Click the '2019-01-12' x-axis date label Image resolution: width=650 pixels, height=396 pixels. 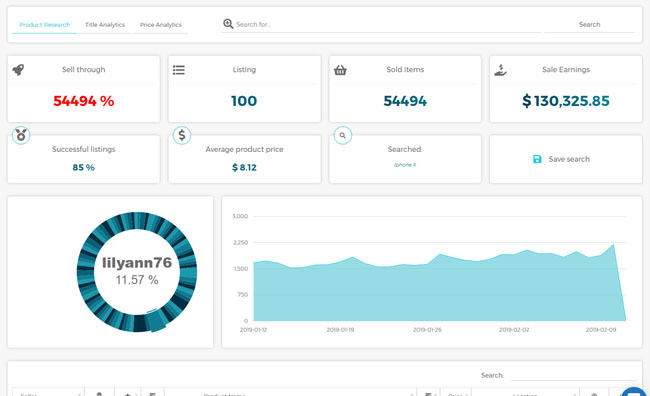(253, 330)
